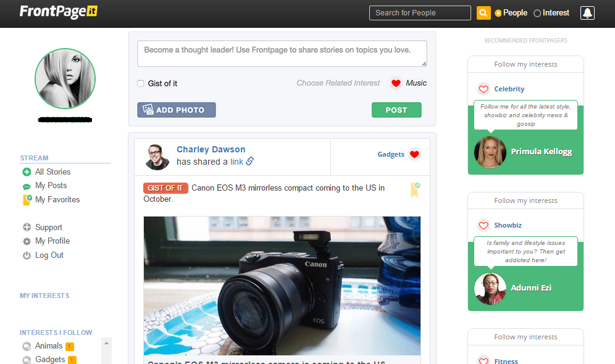Click the chain link icon in Charley's post
Screen dimensions: 615x364
(250, 161)
